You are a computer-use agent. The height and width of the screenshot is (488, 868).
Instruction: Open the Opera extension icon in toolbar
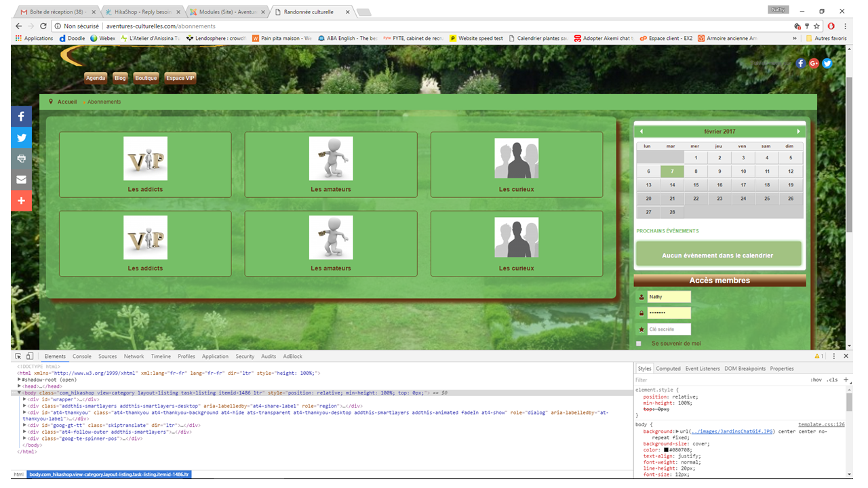point(831,26)
